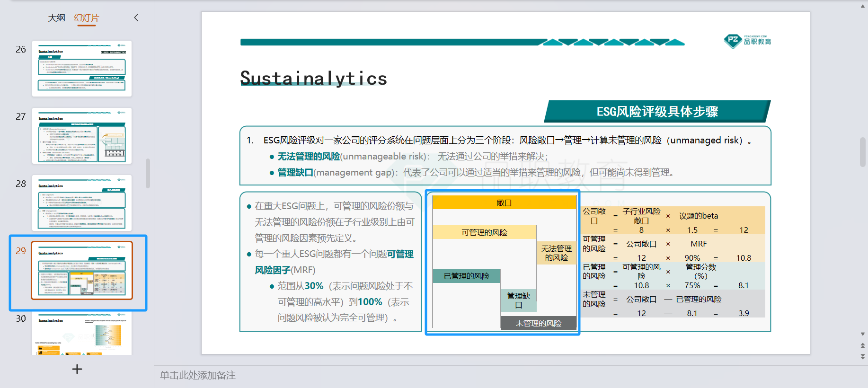Viewport: 868px width, 388px height.
Task: Go to previous slide double-arrow button
Action: tap(863, 345)
